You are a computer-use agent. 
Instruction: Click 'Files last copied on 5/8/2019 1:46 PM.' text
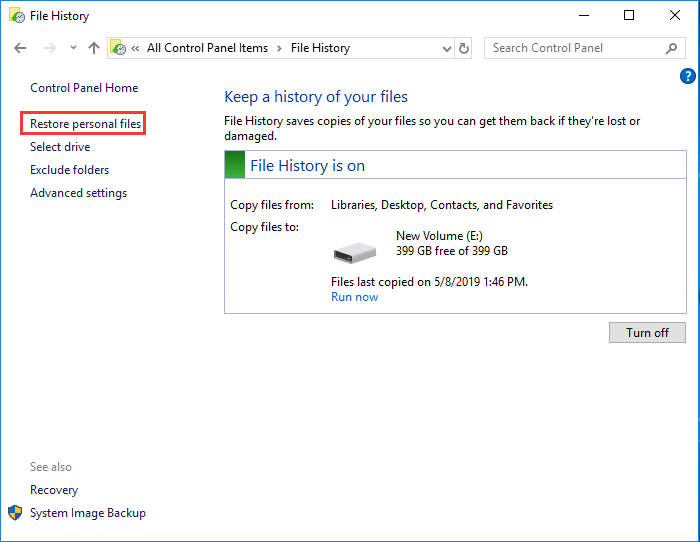coord(429,282)
